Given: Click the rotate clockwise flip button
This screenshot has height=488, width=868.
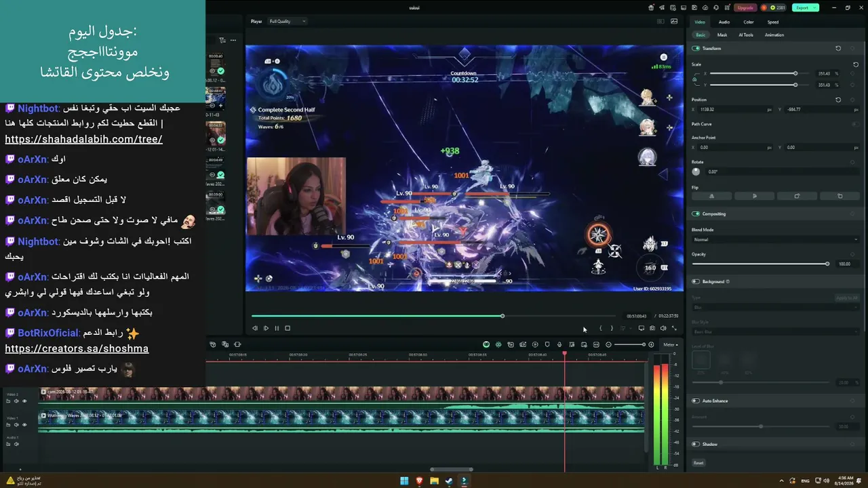Looking at the screenshot, I should coord(797,196).
